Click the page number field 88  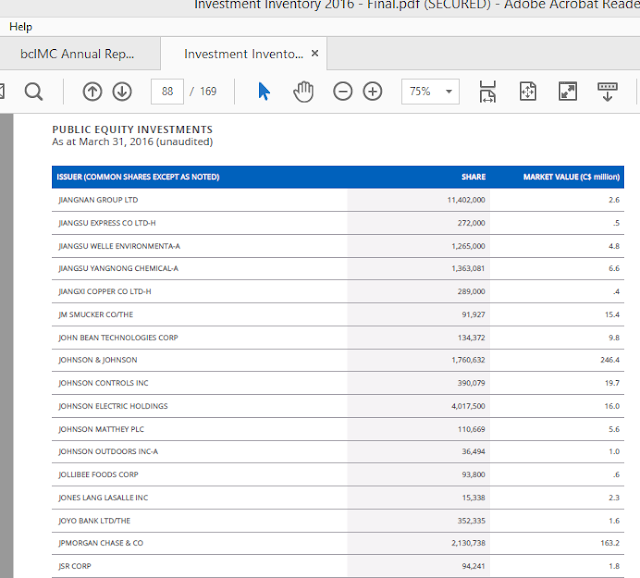pos(167,91)
